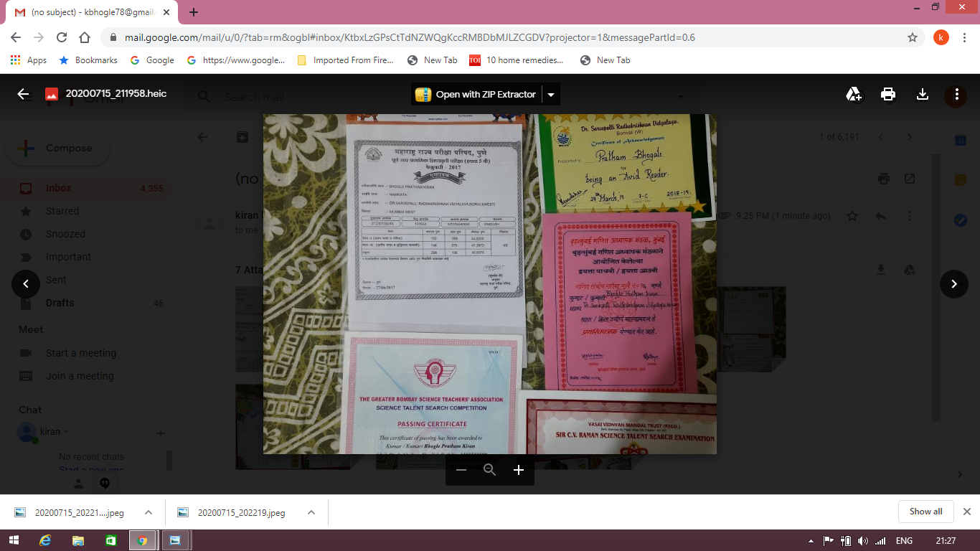The width and height of the screenshot is (980, 551).
Task: Open chat status dropdown for kiran
Action: coord(66,432)
